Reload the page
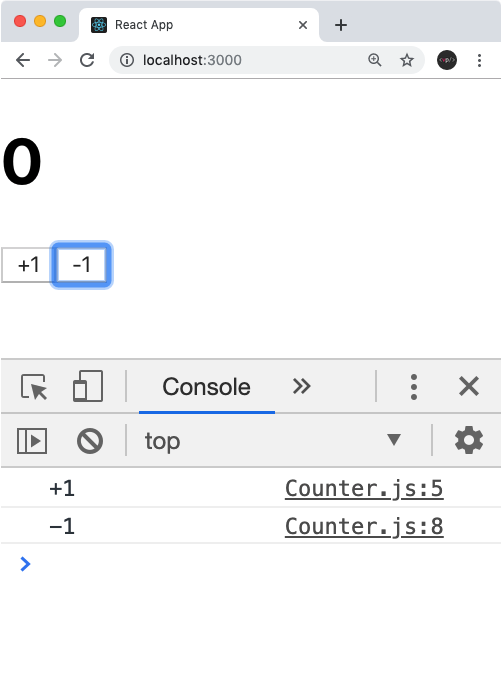Image resolution: width=501 pixels, height=690 pixels. click(x=87, y=60)
